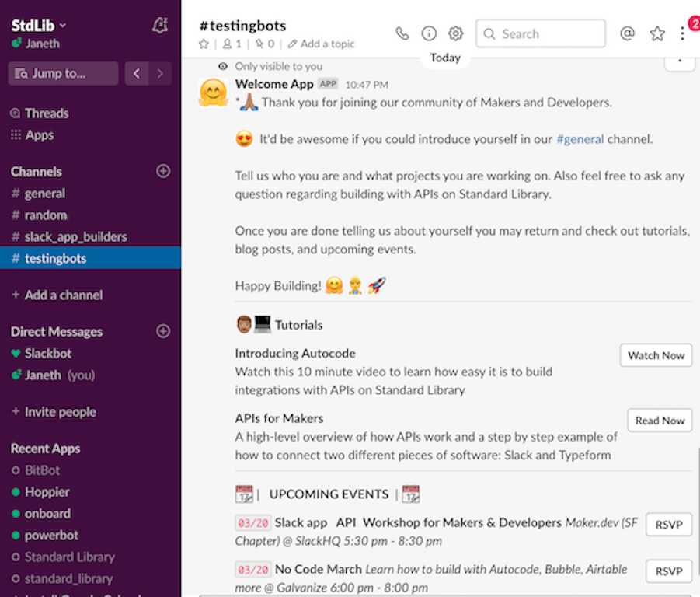
Task: Click Invite people
Action: [54, 412]
